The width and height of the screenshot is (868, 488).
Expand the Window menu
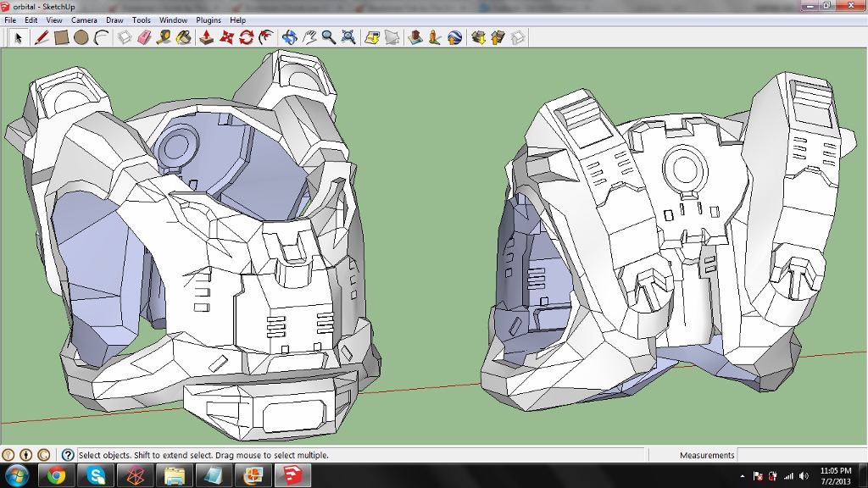pos(173,20)
